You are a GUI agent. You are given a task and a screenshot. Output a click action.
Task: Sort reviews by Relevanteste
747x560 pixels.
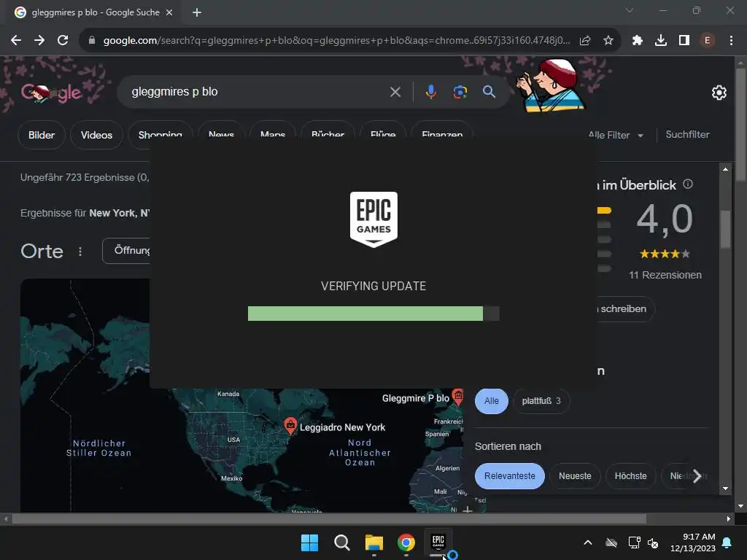pyautogui.click(x=510, y=476)
